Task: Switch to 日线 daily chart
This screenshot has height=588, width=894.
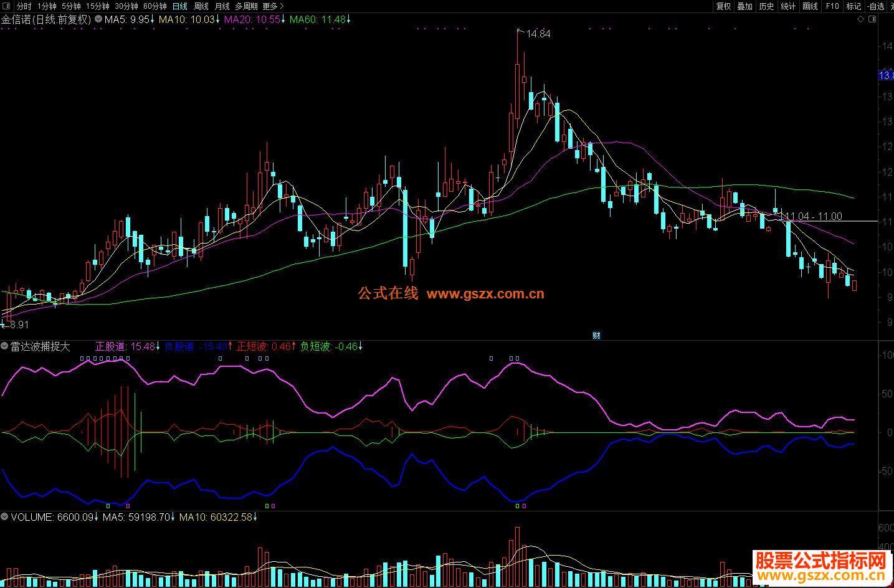Action: coord(179,6)
